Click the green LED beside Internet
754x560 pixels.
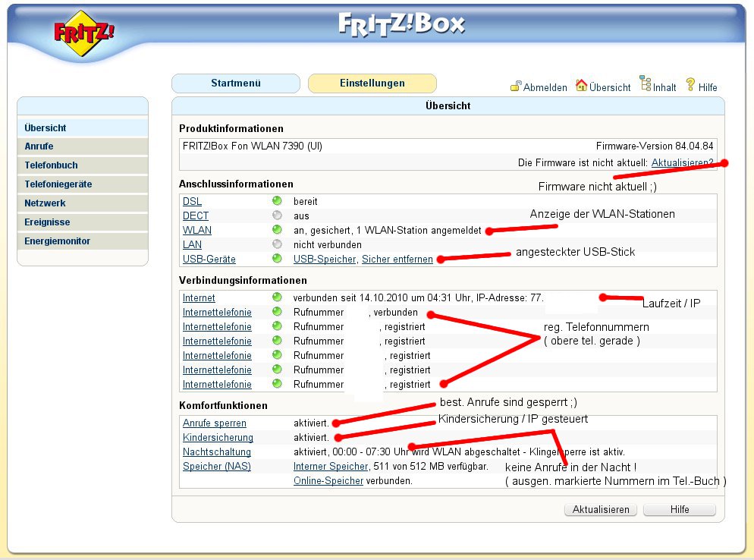coord(277,297)
